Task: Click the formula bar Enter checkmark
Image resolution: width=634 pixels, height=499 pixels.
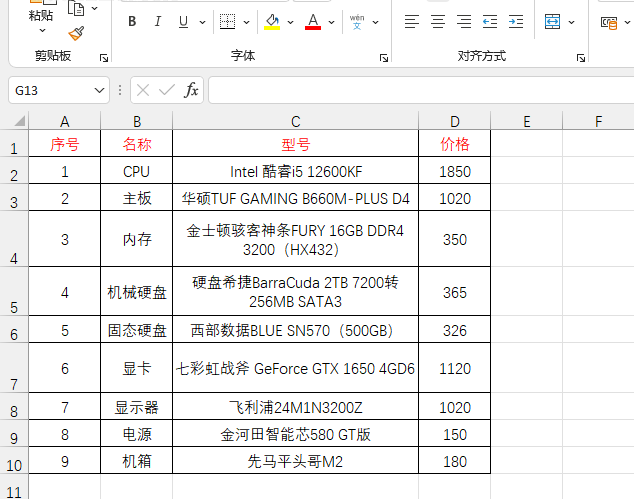Action: click(167, 90)
